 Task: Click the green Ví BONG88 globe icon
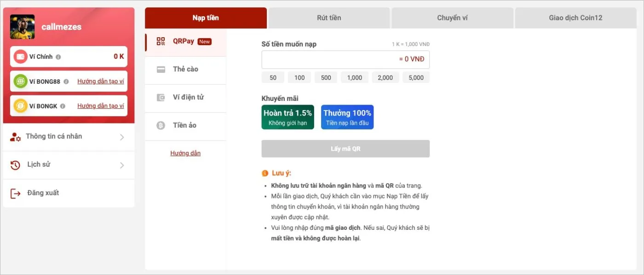tap(21, 81)
